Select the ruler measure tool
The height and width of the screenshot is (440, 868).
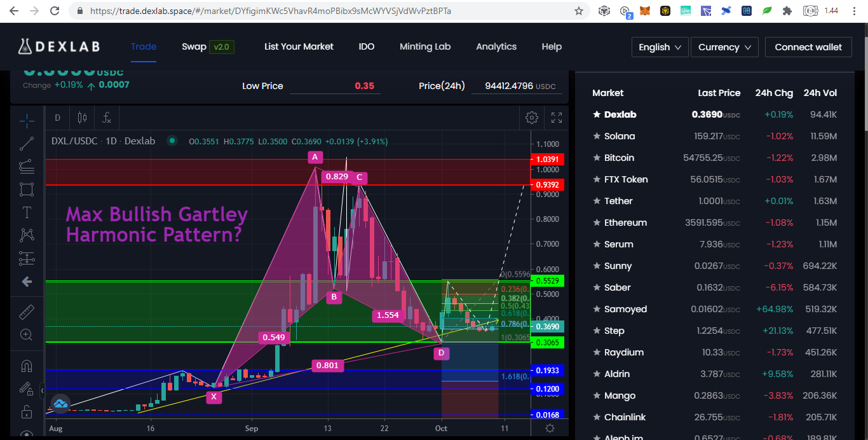point(27,312)
